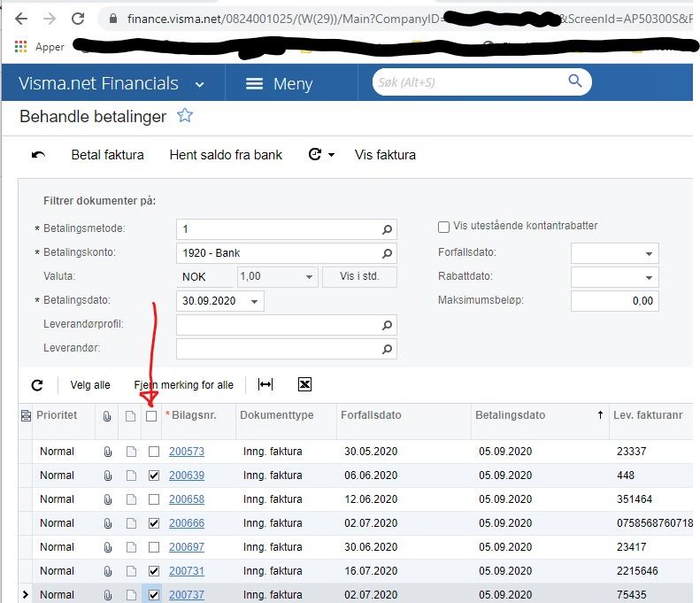Screen dimensions: 700x603
Task: Open lookup for Leverandør field
Action: tap(387, 349)
